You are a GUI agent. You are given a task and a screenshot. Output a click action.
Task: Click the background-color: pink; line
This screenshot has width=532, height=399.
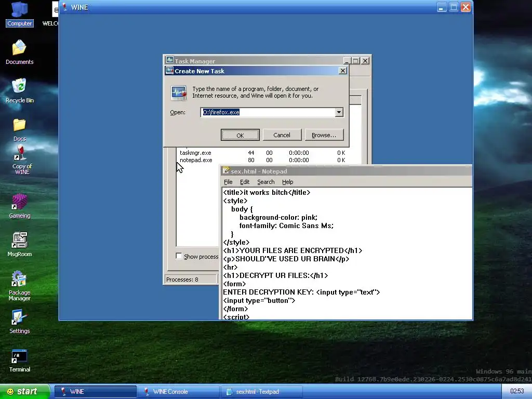point(278,217)
